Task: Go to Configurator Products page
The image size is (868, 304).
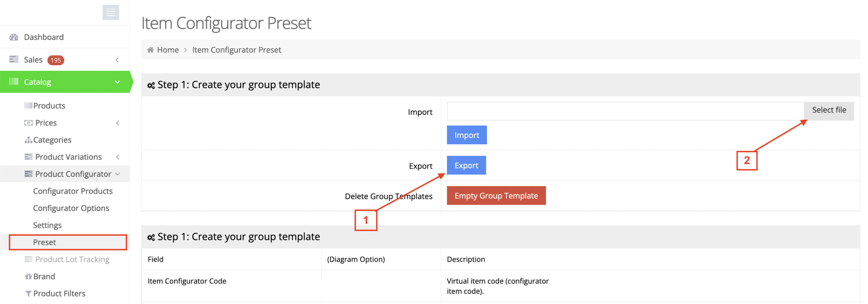Action: click(73, 191)
